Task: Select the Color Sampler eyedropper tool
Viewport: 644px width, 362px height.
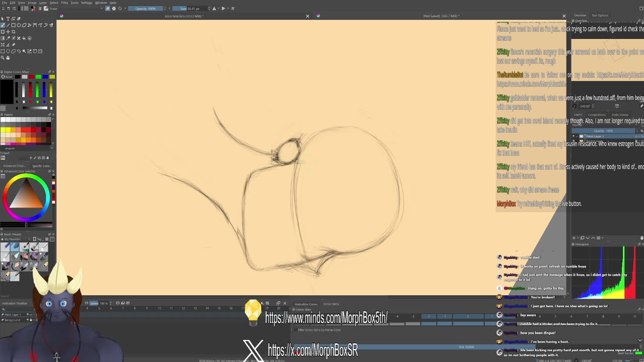Action: click(x=8, y=38)
